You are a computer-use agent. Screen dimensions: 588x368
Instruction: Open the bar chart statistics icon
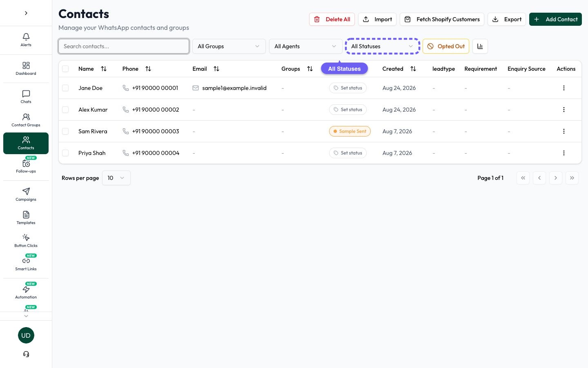pyautogui.click(x=480, y=46)
